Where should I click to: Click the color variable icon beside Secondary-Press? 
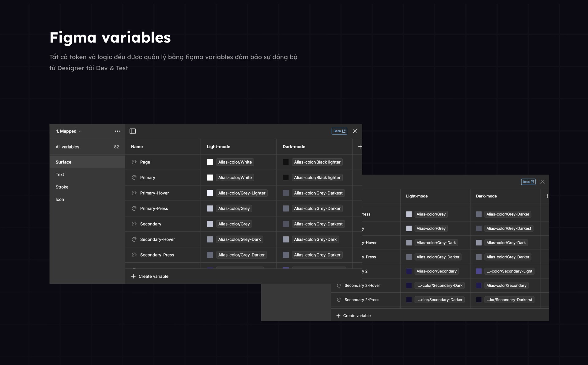(x=134, y=255)
